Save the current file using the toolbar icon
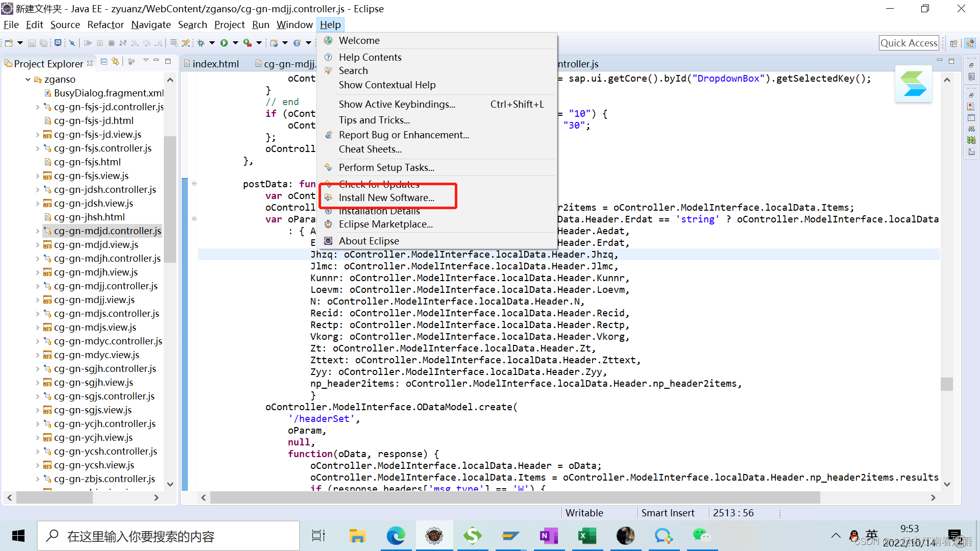 (32, 43)
